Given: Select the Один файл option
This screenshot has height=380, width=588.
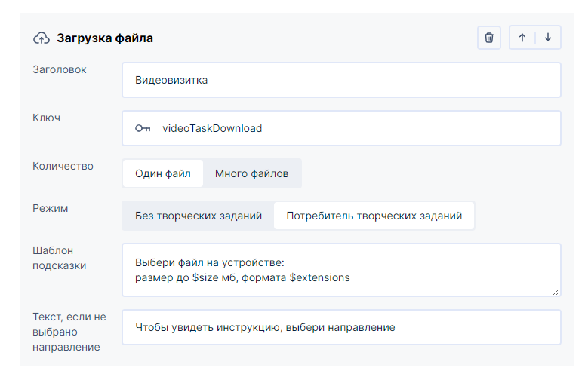Looking at the screenshot, I should pyautogui.click(x=163, y=173).
